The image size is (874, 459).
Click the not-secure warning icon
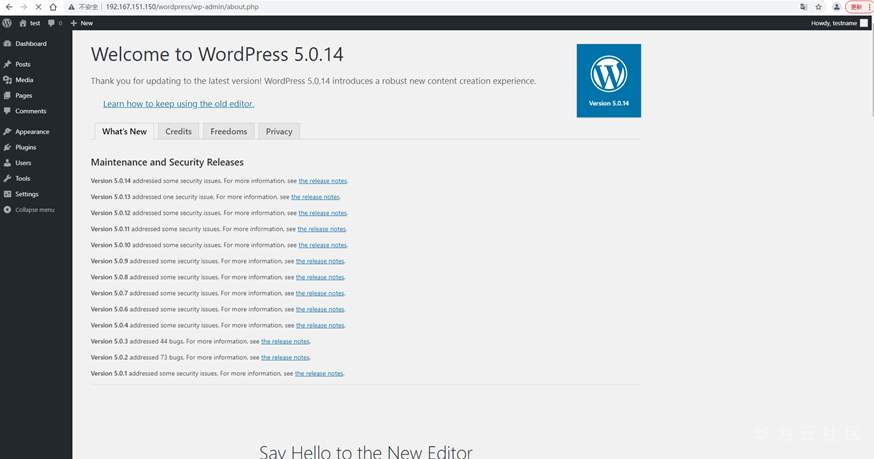[71, 7]
